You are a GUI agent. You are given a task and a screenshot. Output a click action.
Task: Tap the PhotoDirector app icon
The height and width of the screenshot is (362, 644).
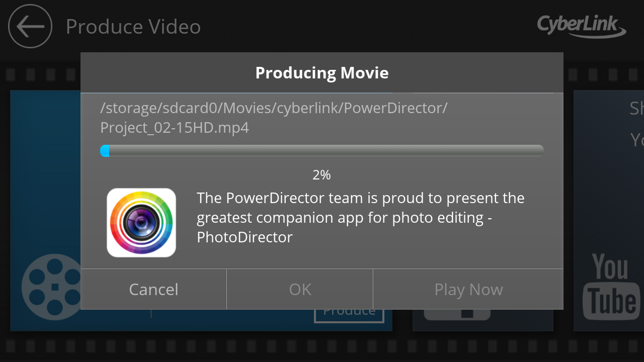[x=141, y=223]
